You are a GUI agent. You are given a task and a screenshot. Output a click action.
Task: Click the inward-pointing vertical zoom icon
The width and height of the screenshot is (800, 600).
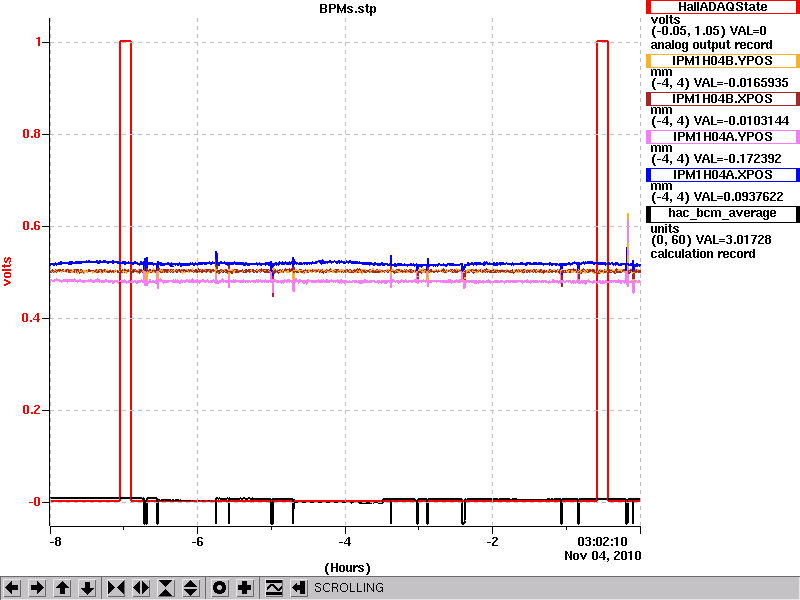(x=166, y=588)
